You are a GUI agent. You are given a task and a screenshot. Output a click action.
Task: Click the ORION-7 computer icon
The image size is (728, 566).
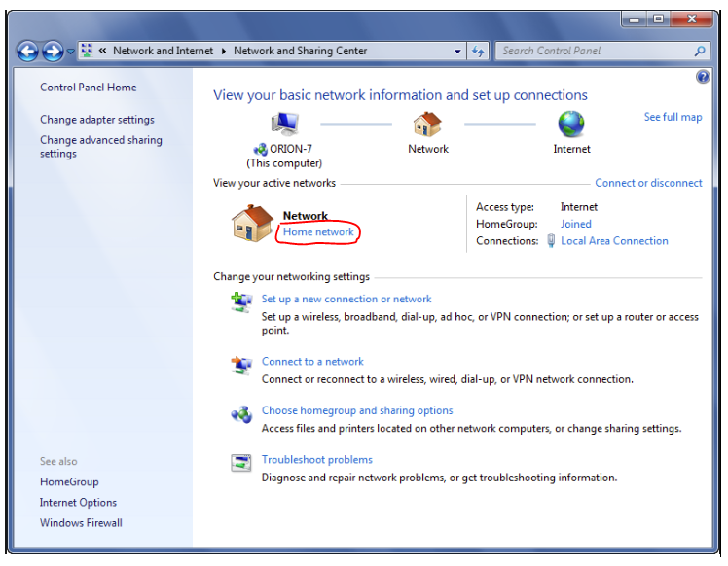coord(284,124)
